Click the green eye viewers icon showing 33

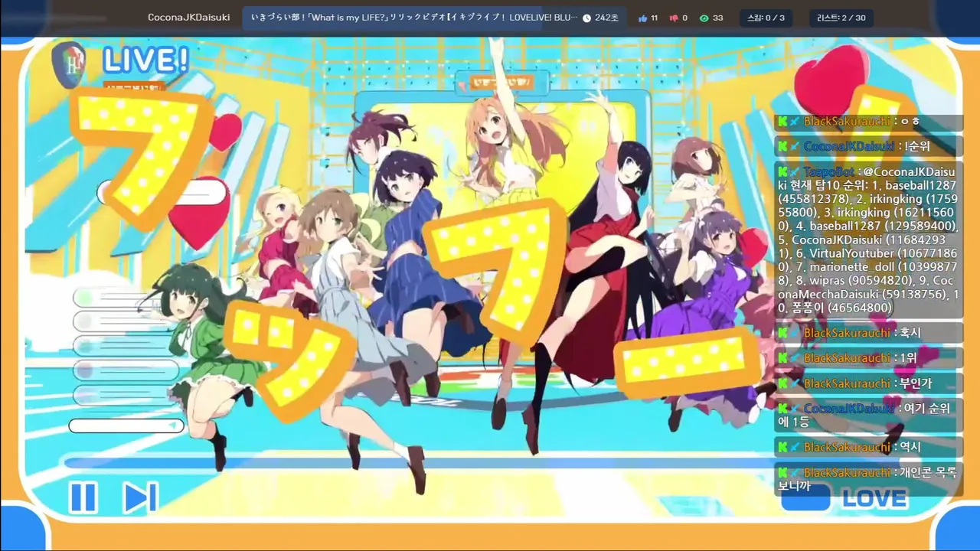(x=704, y=18)
